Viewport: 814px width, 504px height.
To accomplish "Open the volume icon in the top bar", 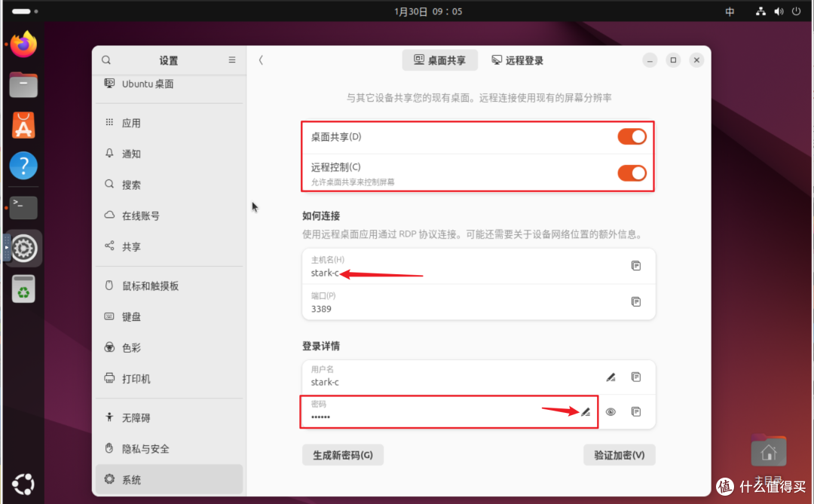I will 779,11.
